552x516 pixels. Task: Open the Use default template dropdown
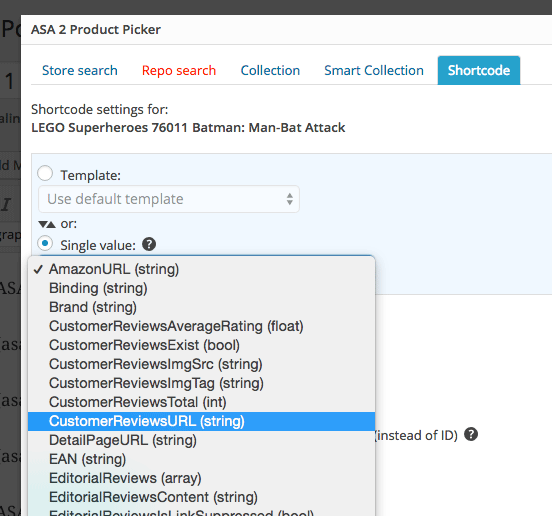169,199
